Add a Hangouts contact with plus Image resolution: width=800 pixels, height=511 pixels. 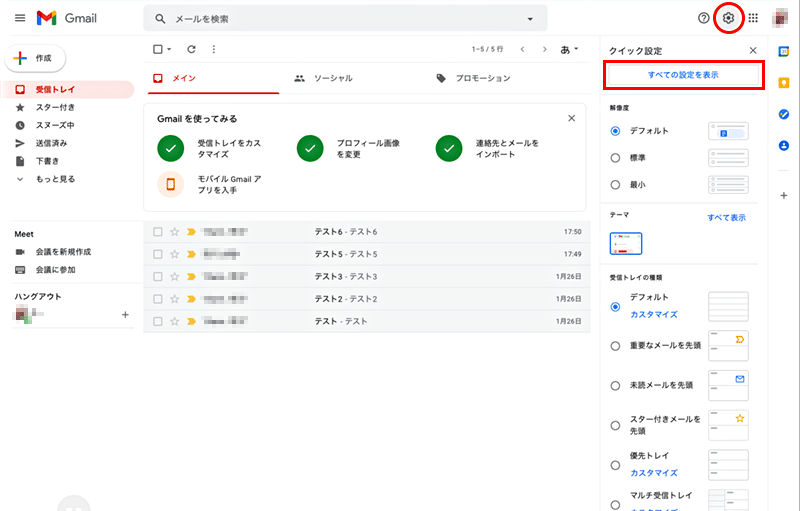click(x=125, y=315)
